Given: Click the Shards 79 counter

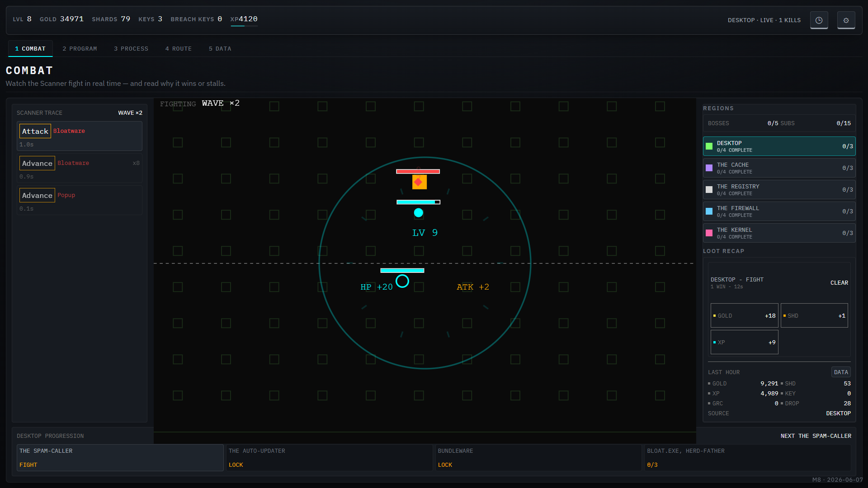Looking at the screenshot, I should [x=111, y=19].
